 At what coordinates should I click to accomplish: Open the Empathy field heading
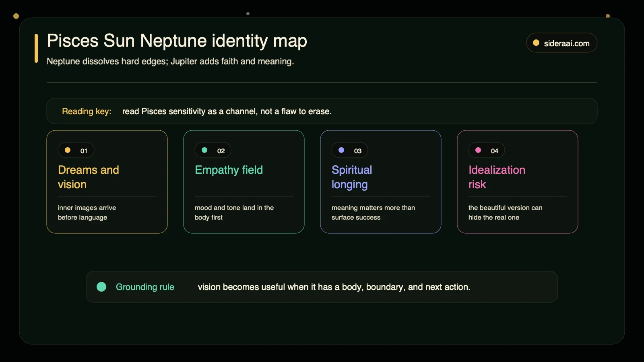[x=229, y=170]
